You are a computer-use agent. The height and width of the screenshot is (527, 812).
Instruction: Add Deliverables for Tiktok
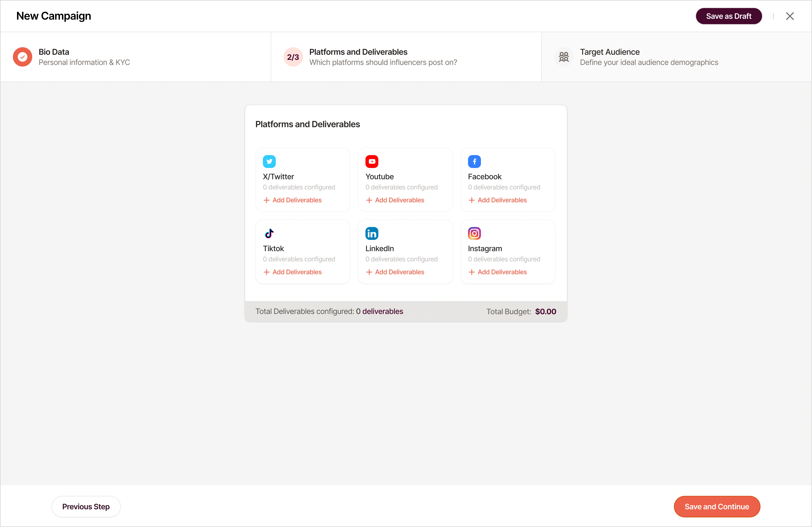pyautogui.click(x=293, y=272)
